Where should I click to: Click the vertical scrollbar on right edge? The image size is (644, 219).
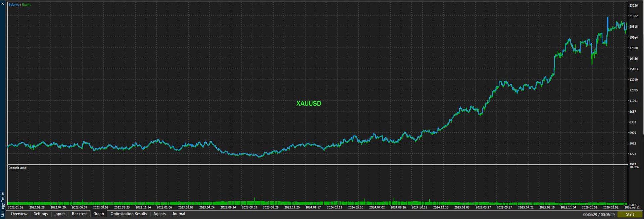tap(643, 67)
